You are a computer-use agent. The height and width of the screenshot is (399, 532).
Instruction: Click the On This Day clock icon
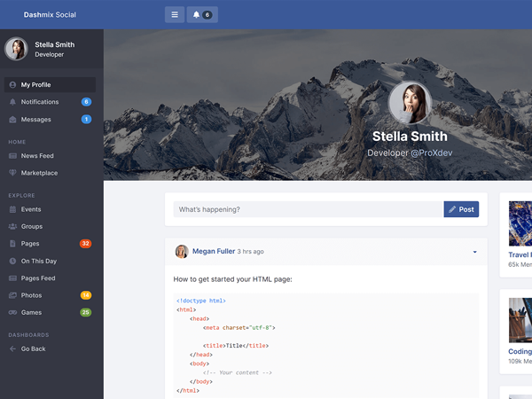[x=12, y=261]
